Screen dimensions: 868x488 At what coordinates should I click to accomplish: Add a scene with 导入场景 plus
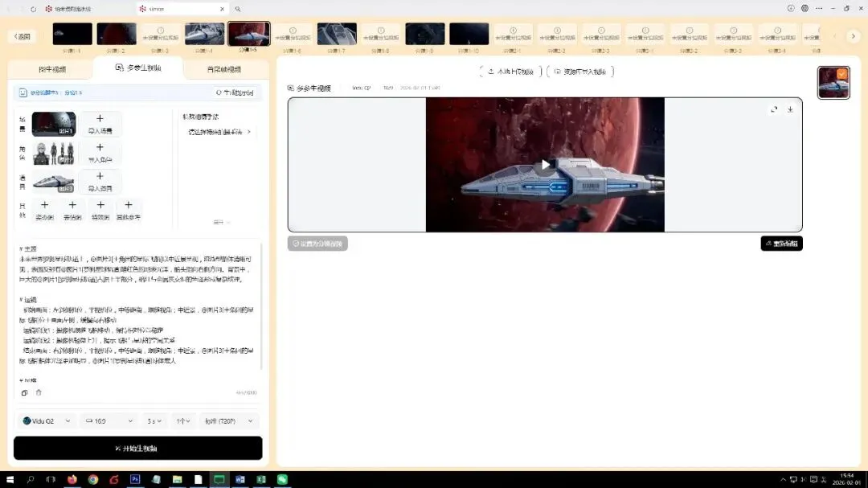(x=100, y=124)
